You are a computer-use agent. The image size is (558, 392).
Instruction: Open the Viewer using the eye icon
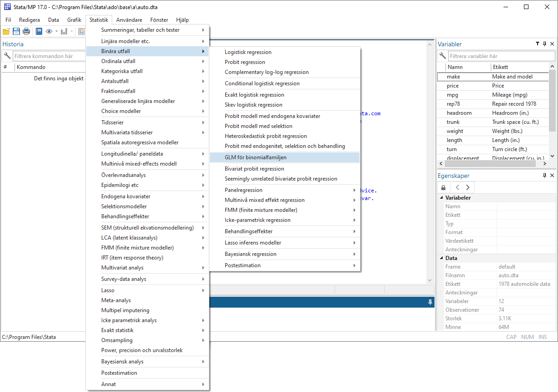pyautogui.click(x=49, y=31)
